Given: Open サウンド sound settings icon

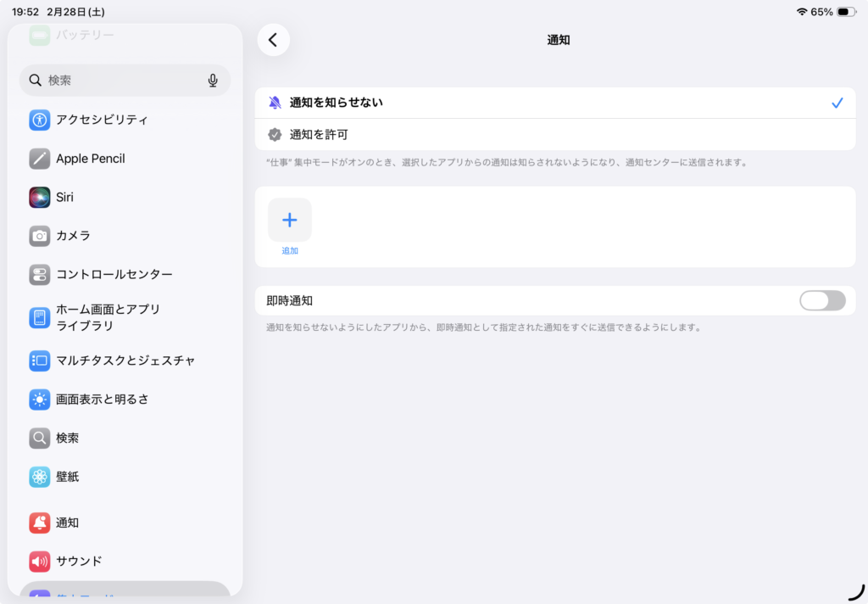Looking at the screenshot, I should point(40,562).
